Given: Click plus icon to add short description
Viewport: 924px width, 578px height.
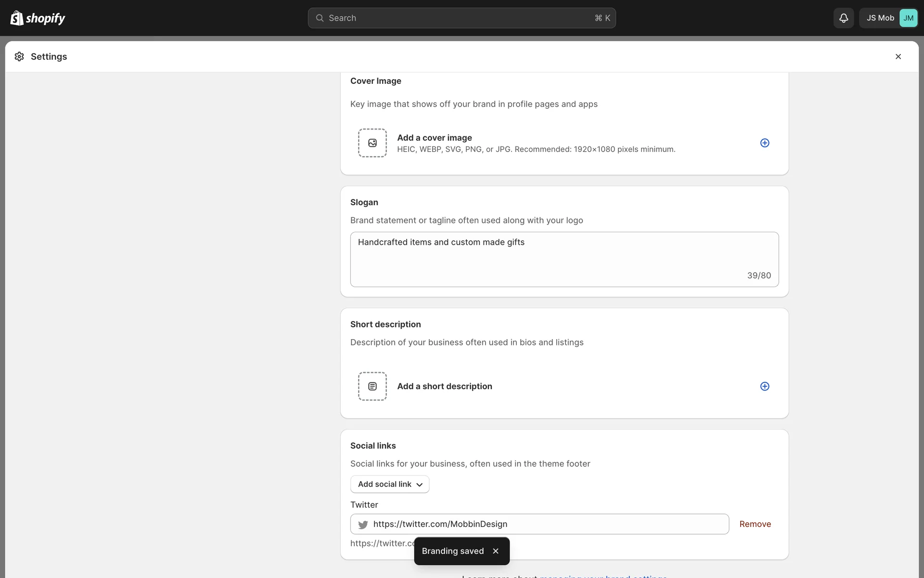Looking at the screenshot, I should coord(764,386).
